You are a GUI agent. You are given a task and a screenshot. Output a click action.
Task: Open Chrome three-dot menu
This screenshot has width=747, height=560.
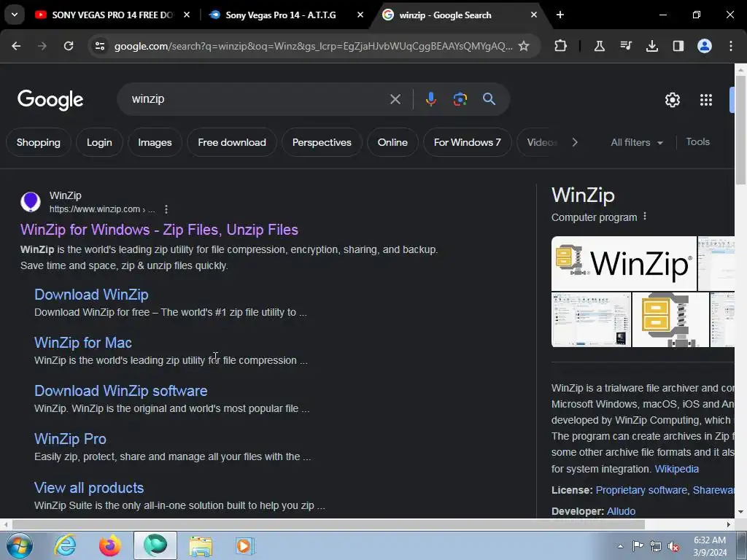pyautogui.click(x=731, y=46)
